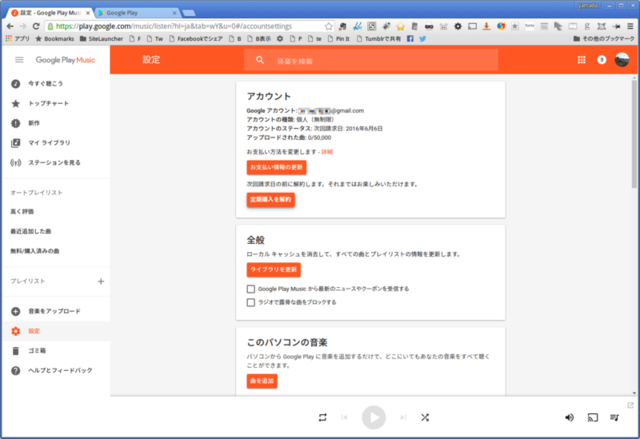Select the 最近追加した曲 auto playlist
The image size is (640, 439).
[x=56, y=231]
